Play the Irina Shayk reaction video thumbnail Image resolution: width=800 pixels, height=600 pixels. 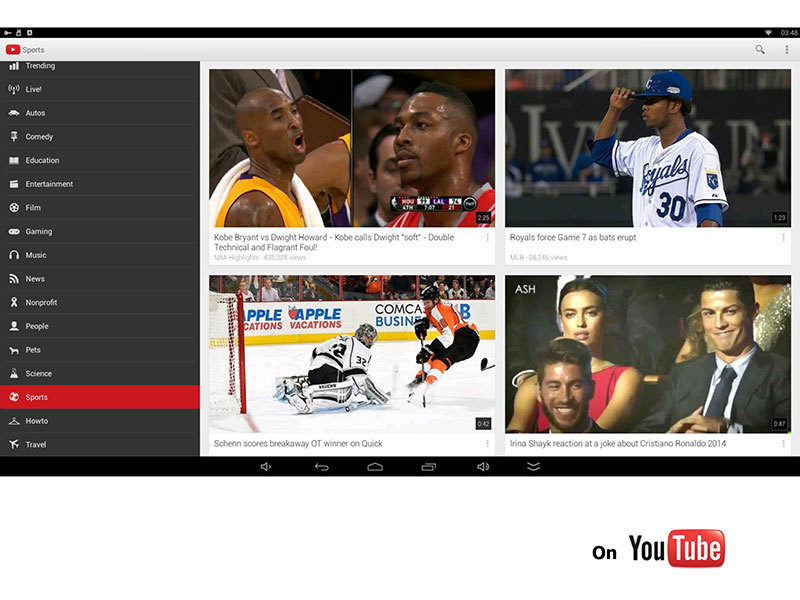click(647, 354)
